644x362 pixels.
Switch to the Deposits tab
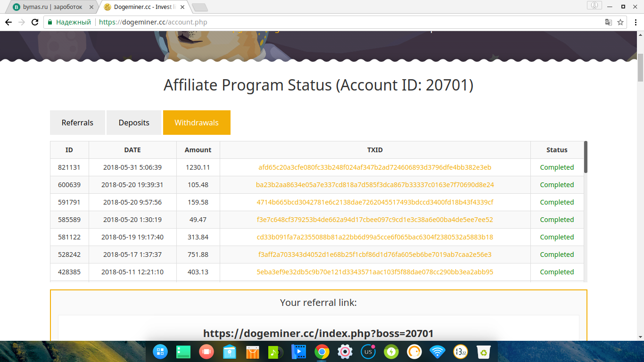point(134,123)
